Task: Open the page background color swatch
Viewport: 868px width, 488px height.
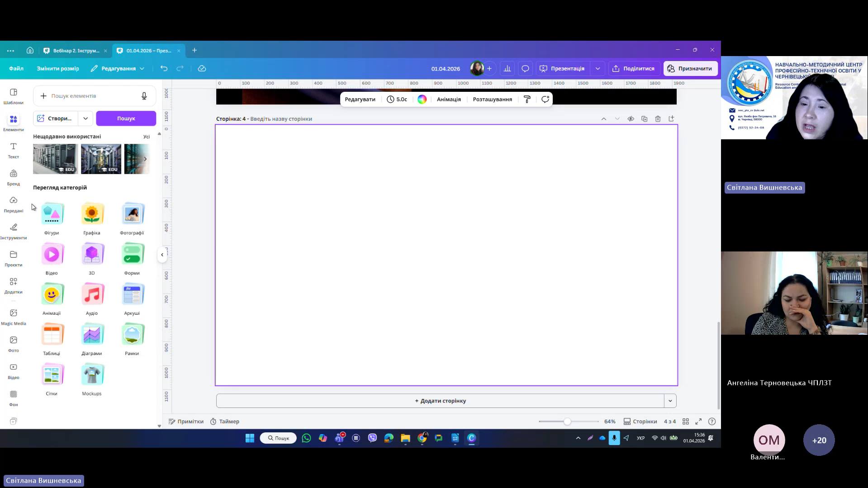Action: point(422,99)
